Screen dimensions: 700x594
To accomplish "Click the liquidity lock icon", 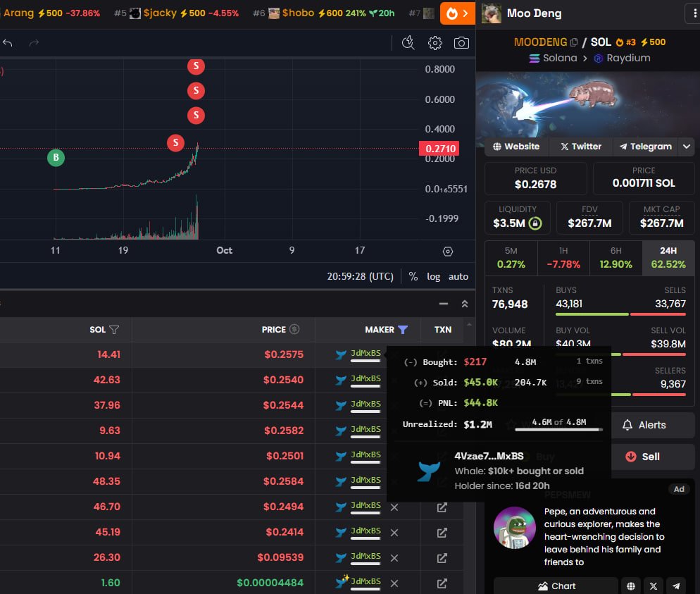I will pyautogui.click(x=535, y=223).
